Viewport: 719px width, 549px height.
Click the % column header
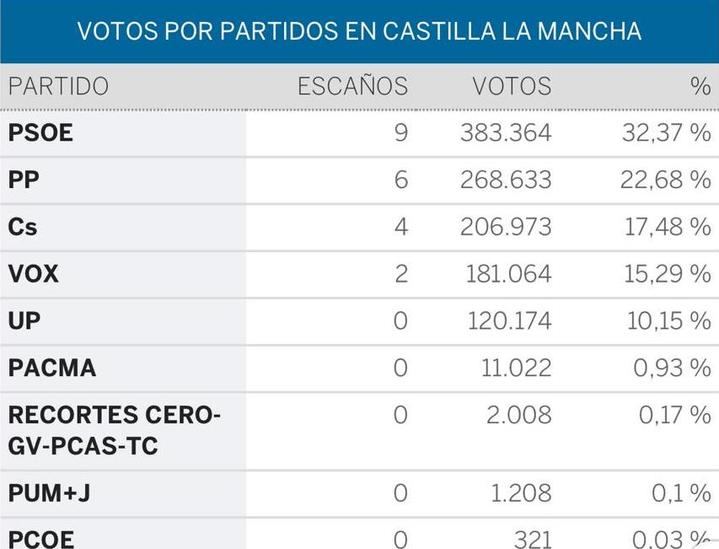(x=699, y=86)
